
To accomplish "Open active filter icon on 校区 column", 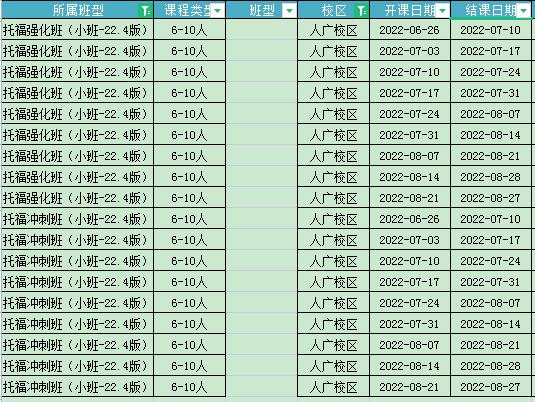I will [x=361, y=11].
